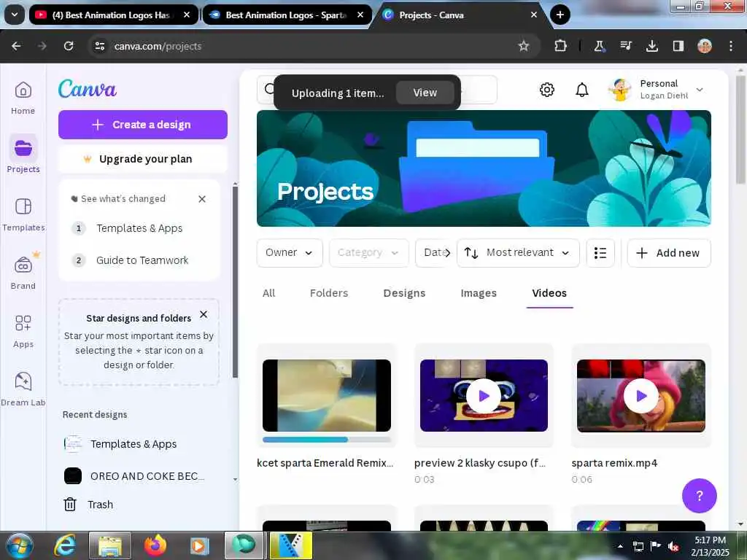Open Internet Explorer from taskbar
This screenshot has width=747, height=560.
coord(65,545)
